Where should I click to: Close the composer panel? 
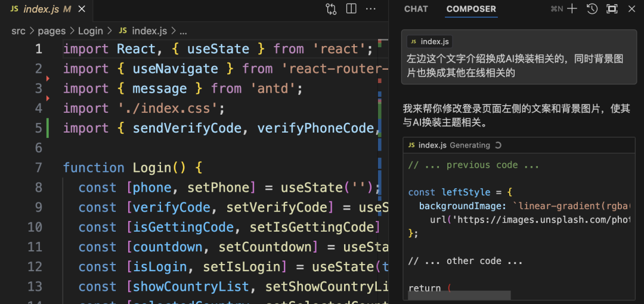tap(631, 9)
